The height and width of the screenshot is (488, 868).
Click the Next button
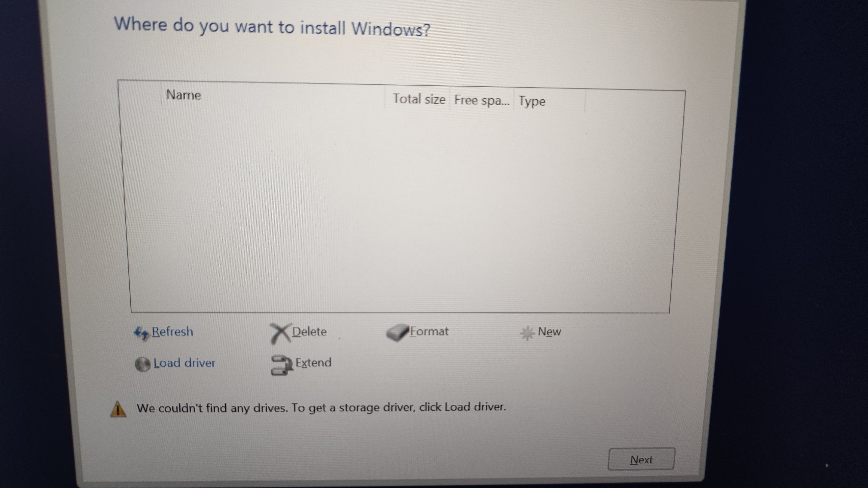(x=641, y=459)
